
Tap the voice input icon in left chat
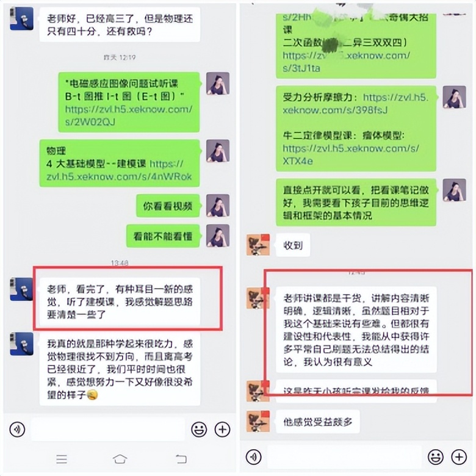[x=17, y=429]
